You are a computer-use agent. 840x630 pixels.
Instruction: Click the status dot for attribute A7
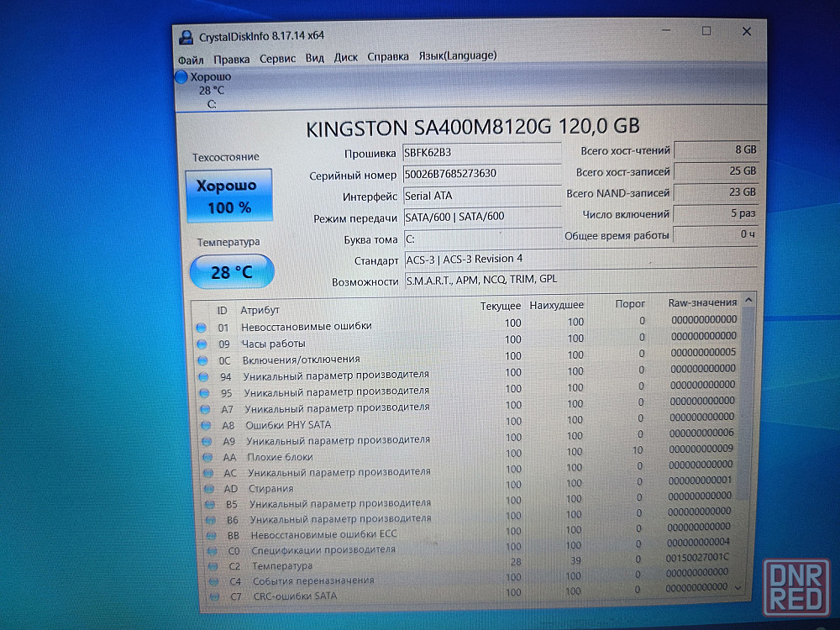point(205,409)
